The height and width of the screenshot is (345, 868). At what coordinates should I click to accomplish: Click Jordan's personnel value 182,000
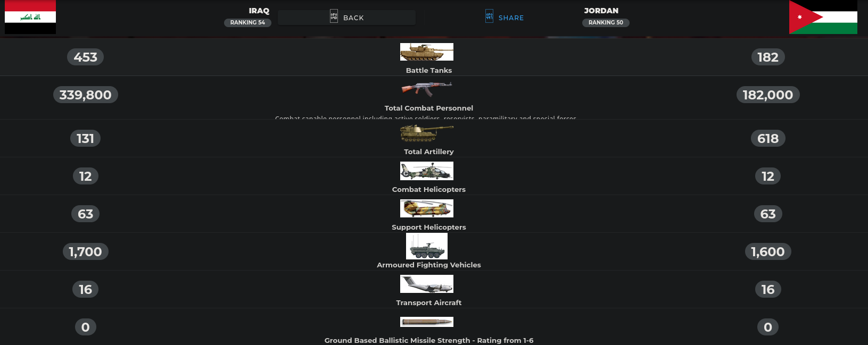click(x=768, y=95)
